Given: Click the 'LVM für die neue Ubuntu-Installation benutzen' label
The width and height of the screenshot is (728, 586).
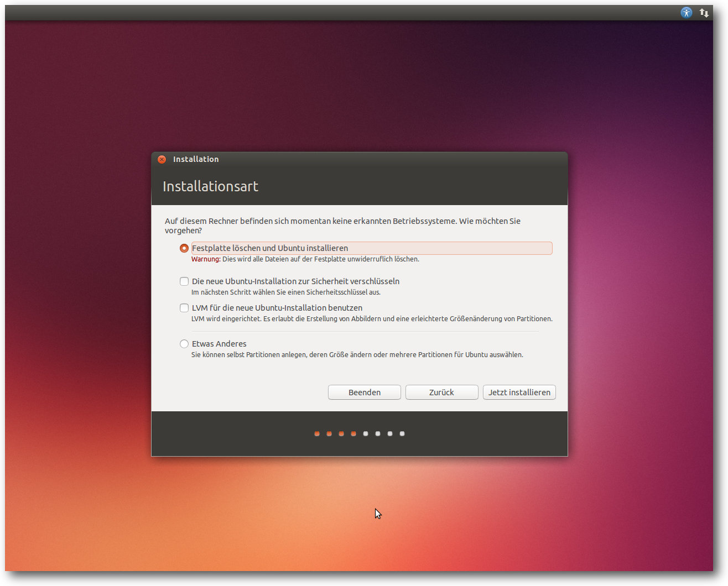Looking at the screenshot, I should coord(277,308).
